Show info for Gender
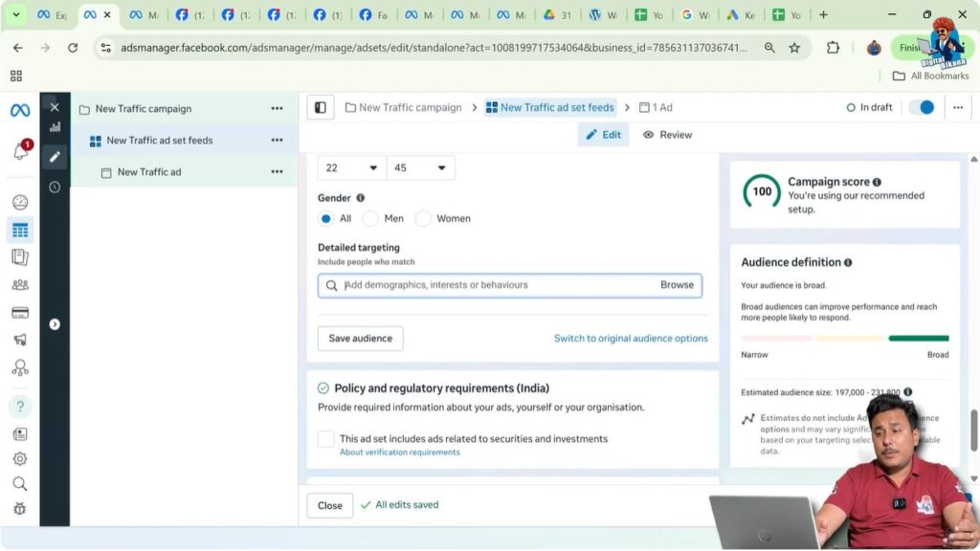 360,198
